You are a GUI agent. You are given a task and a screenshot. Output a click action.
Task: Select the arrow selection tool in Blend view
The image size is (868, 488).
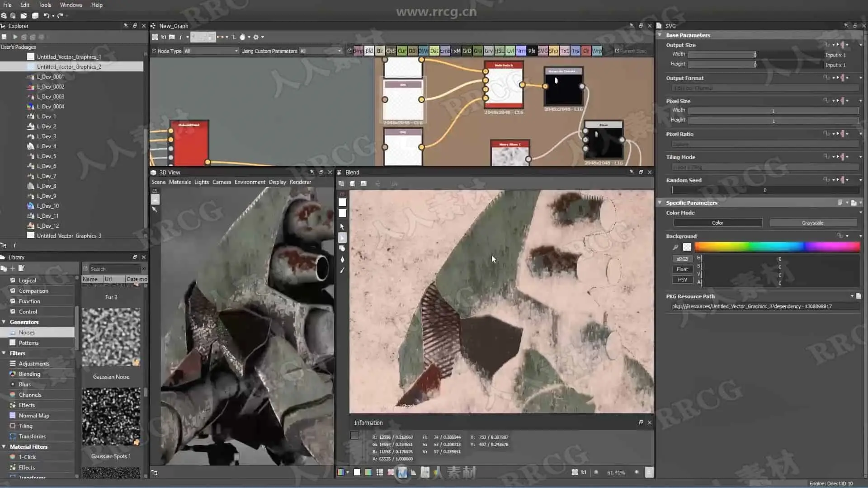(342, 227)
